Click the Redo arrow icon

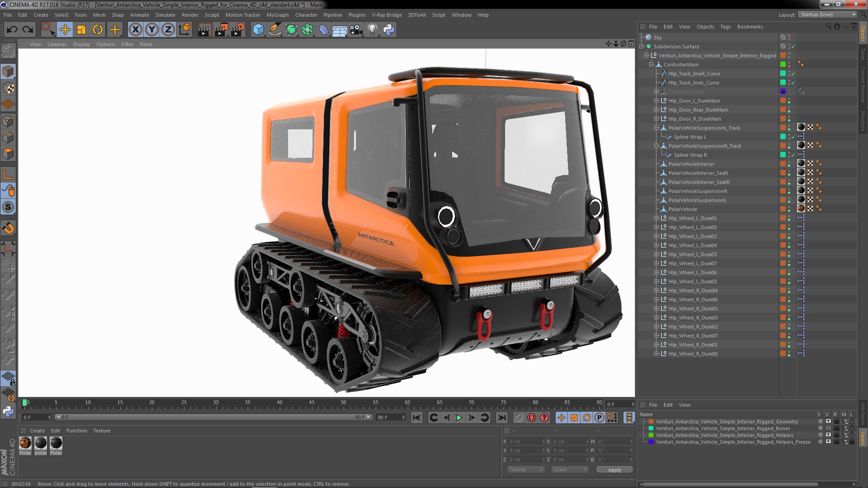(x=28, y=30)
